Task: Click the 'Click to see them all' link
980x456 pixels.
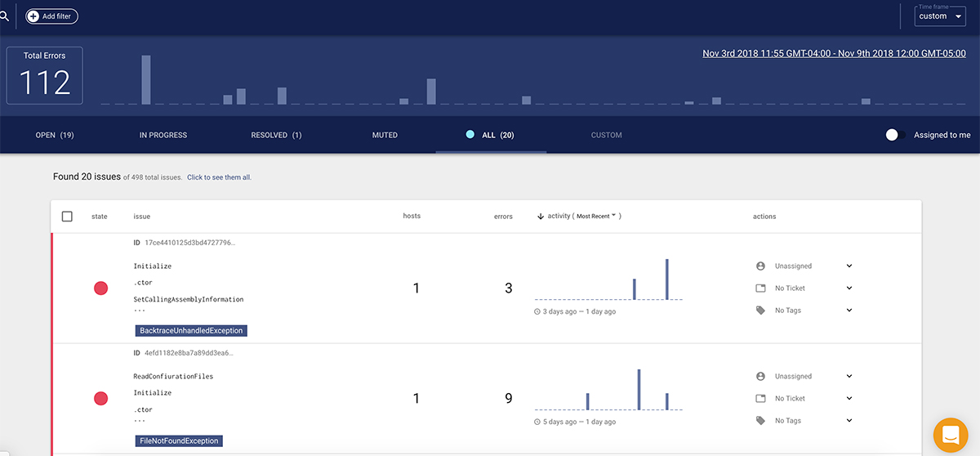Action: point(219,177)
